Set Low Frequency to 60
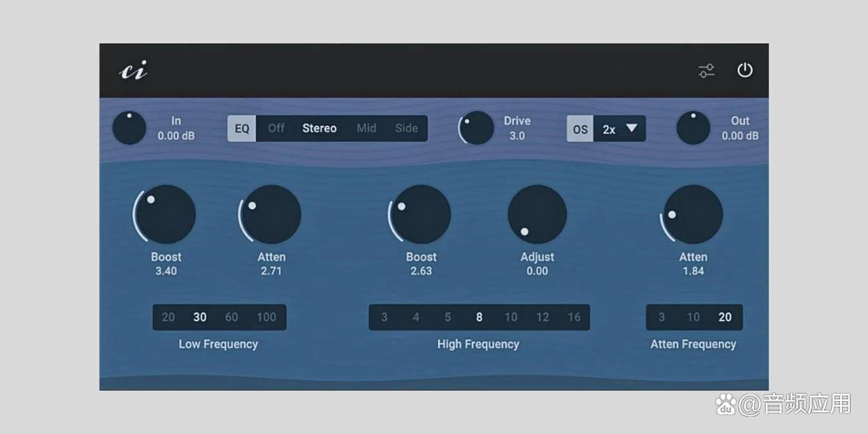This screenshot has height=434, width=868. click(x=231, y=317)
